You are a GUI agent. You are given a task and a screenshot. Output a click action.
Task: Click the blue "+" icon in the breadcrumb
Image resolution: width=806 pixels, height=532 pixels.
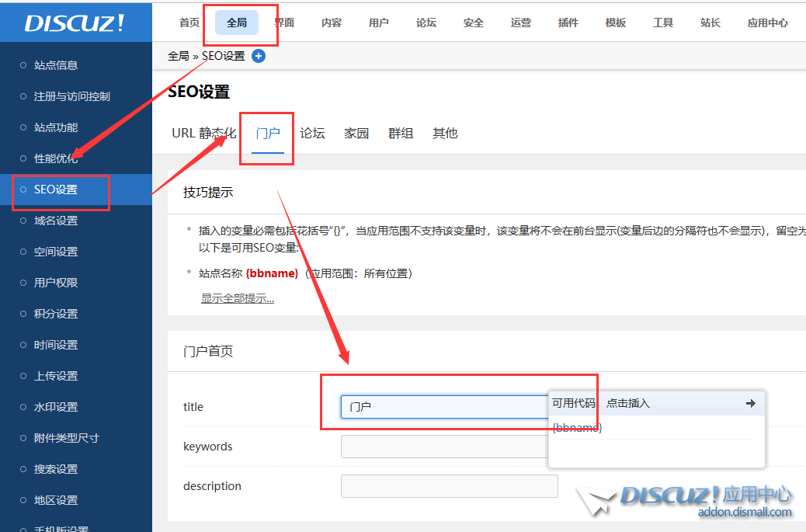point(259,55)
